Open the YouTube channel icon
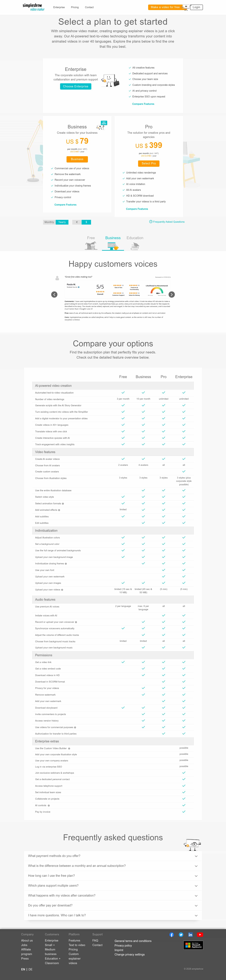 (x=200, y=935)
